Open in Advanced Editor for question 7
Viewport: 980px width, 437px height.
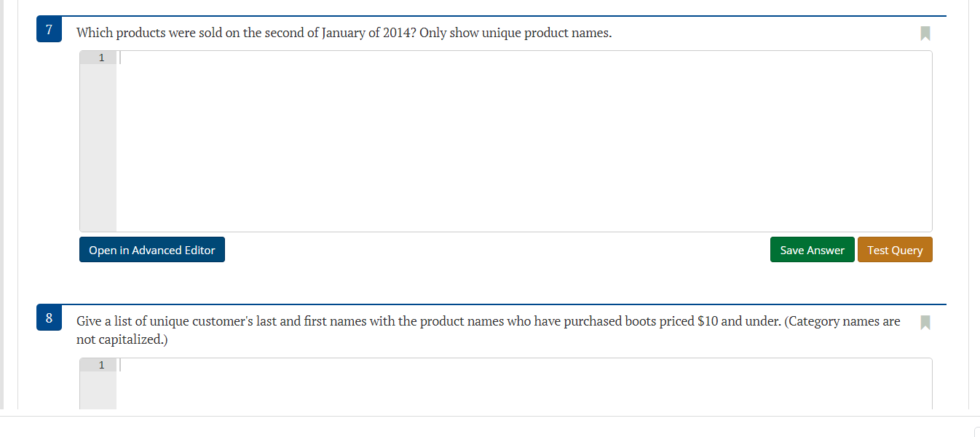[151, 249]
